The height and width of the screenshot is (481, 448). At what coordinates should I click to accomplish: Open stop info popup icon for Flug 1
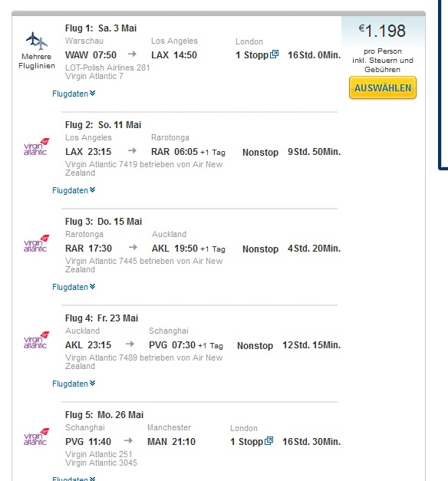[275, 54]
